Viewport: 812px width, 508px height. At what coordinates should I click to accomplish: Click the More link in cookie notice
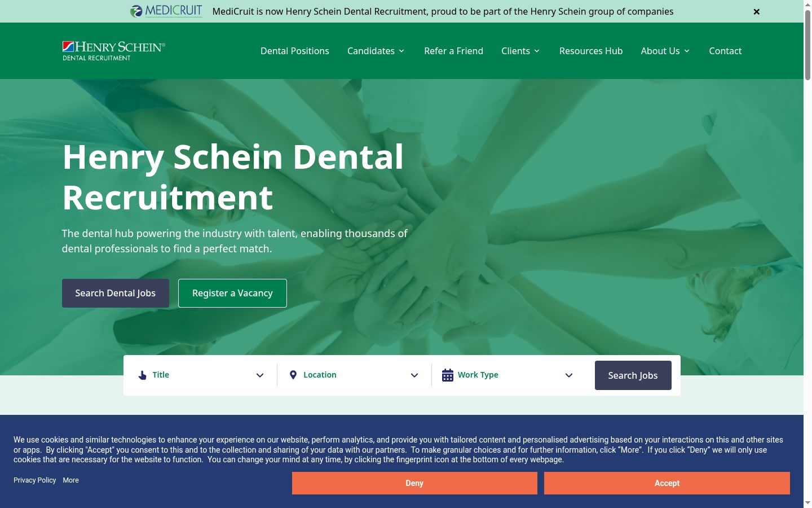(71, 480)
